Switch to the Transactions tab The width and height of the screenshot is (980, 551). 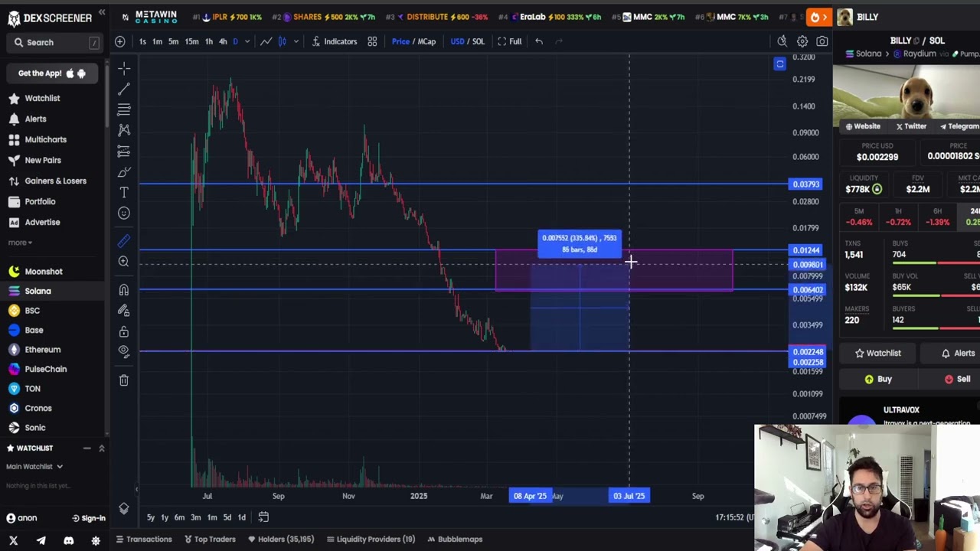(143, 540)
